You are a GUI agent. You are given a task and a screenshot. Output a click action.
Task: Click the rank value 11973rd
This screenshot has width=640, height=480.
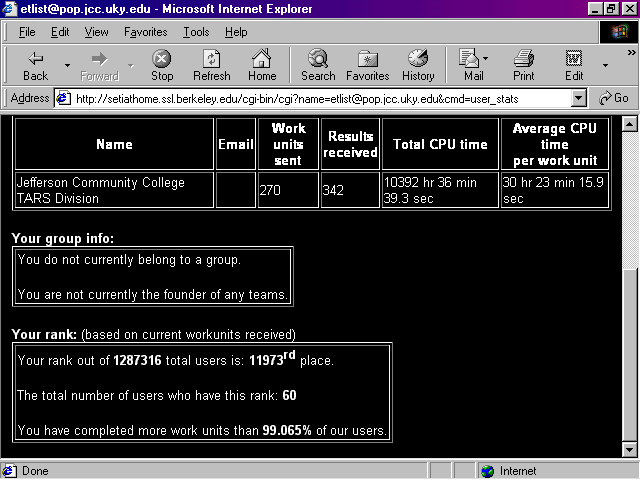272,358
